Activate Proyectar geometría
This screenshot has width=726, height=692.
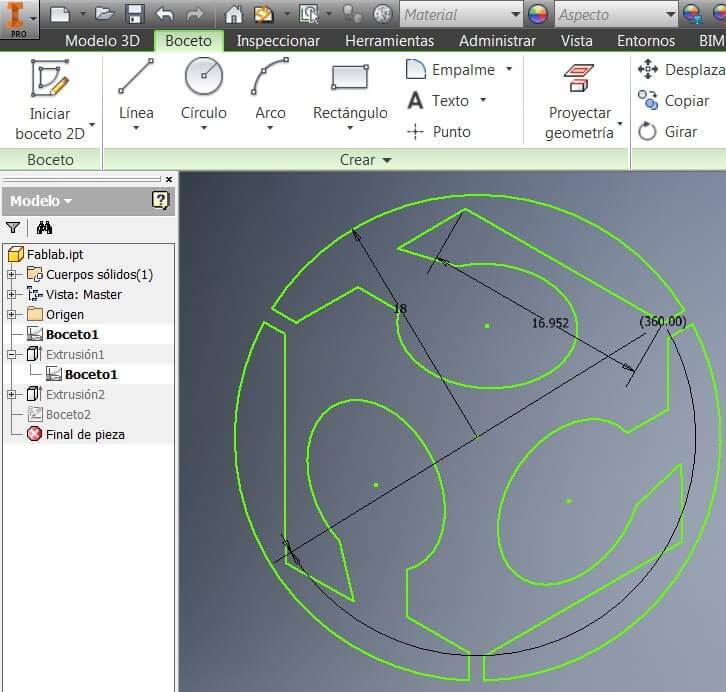(x=579, y=101)
